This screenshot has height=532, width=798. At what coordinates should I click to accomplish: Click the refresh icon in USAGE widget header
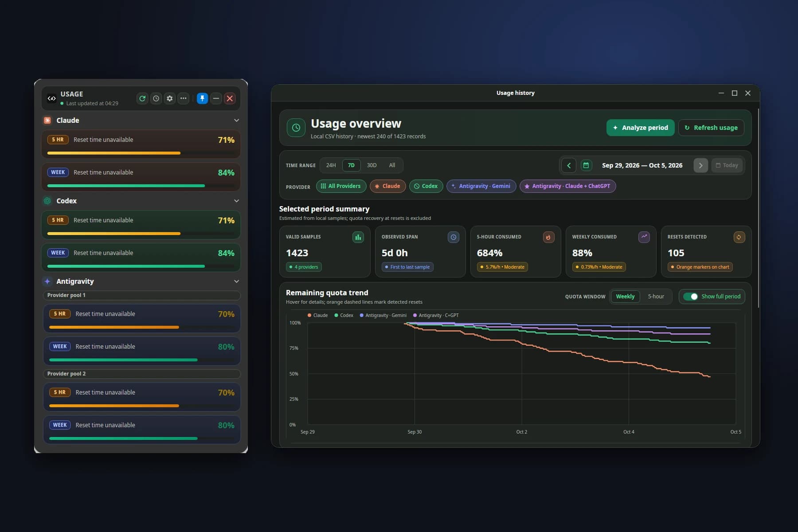(142, 98)
